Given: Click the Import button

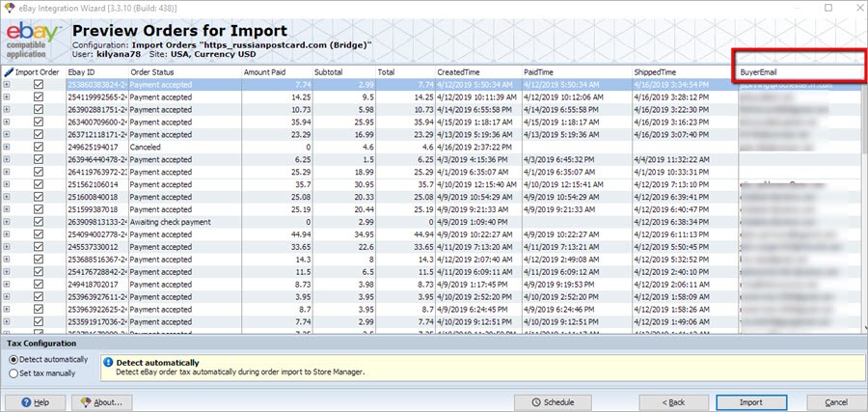Looking at the screenshot, I should (x=750, y=401).
